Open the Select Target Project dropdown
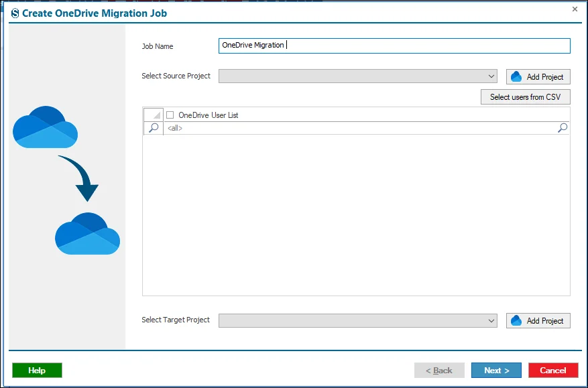The width and height of the screenshot is (588, 388). (358, 320)
